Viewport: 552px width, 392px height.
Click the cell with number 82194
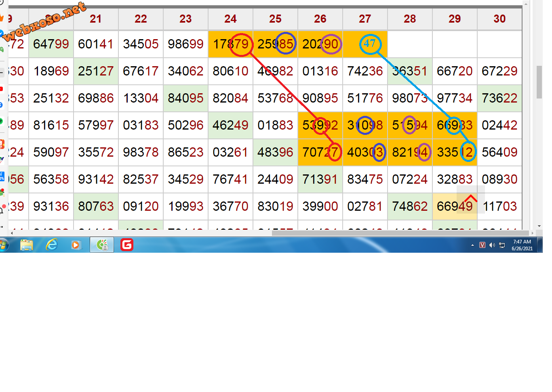tap(410, 152)
